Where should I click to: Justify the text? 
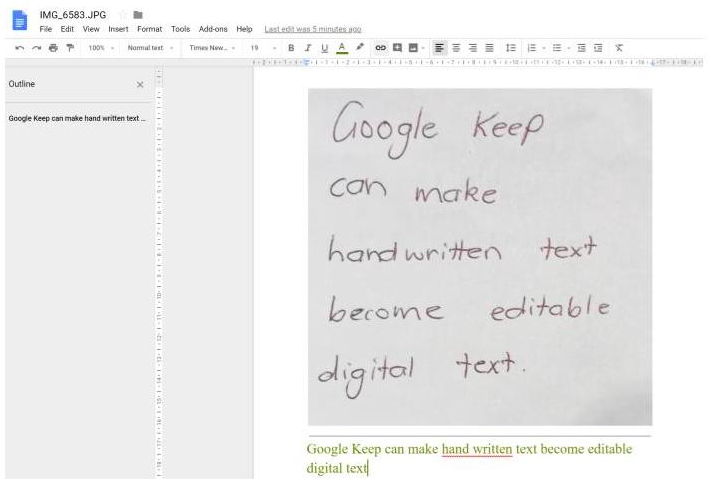(x=489, y=48)
